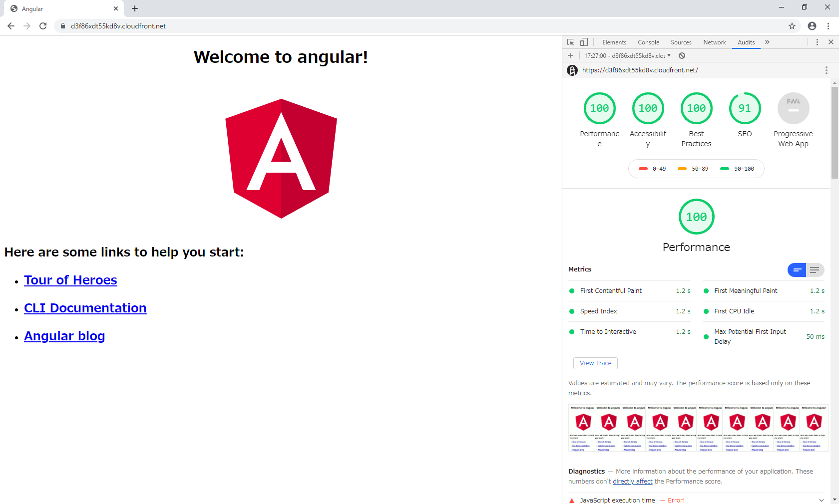Restore down the Chrome window

[x=805, y=7]
